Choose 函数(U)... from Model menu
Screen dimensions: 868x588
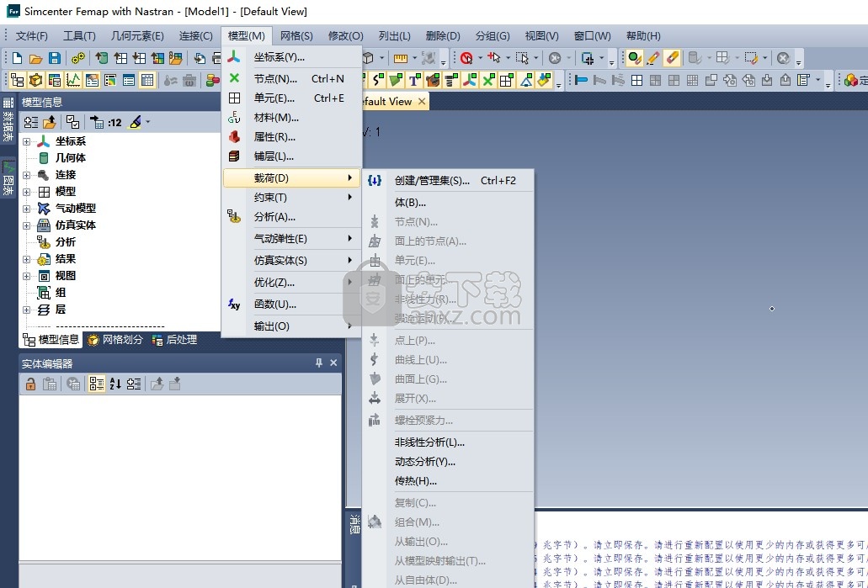[x=292, y=305]
